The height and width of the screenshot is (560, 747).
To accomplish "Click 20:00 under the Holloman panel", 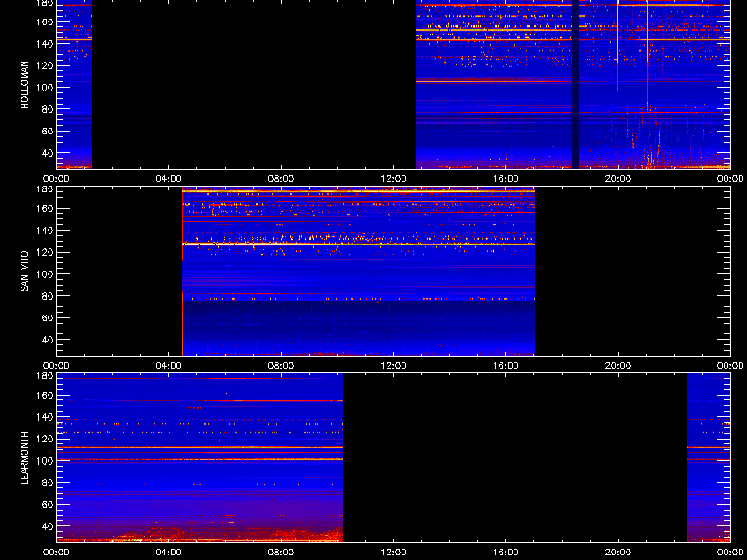I will pos(618,179).
